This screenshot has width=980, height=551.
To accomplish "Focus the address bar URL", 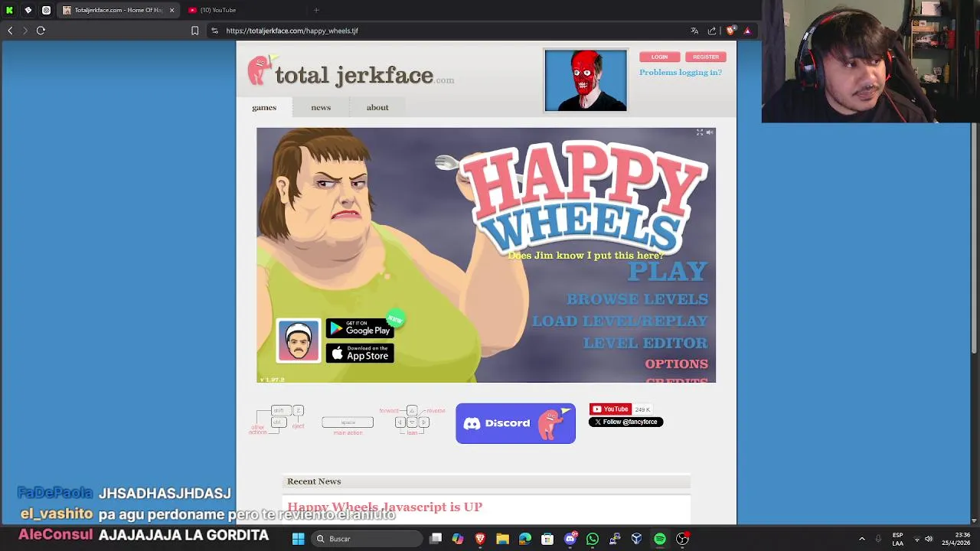I will click(x=292, y=31).
